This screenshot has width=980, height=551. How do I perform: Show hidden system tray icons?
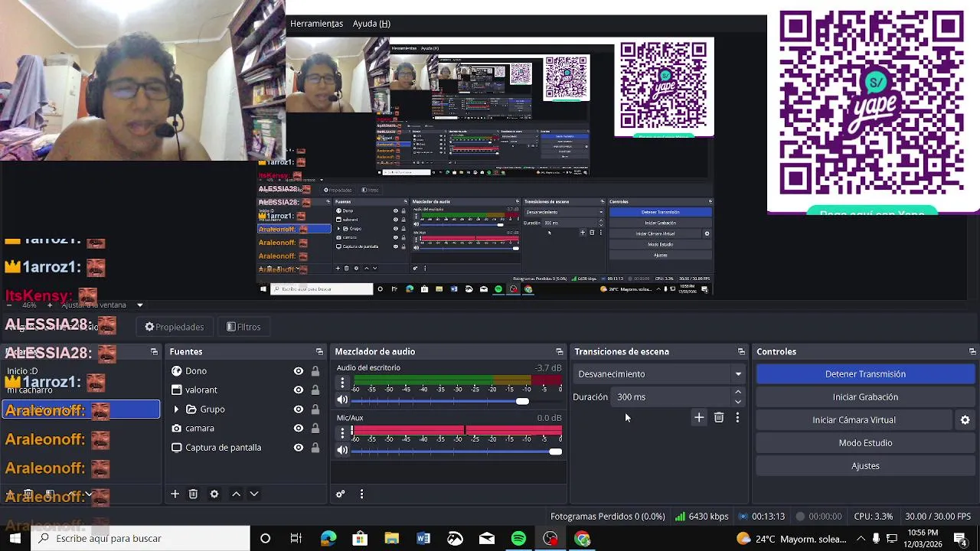coord(861,539)
